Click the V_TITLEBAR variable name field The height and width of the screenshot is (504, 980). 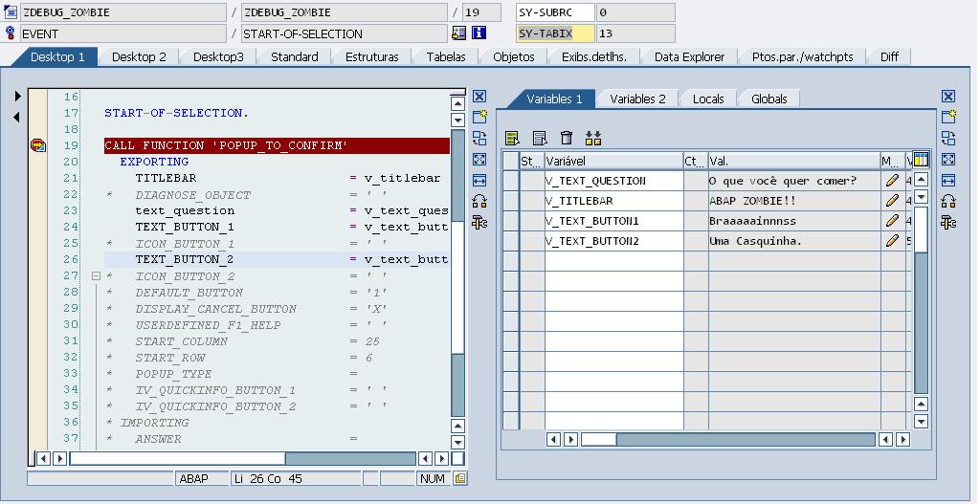pyautogui.click(x=612, y=201)
